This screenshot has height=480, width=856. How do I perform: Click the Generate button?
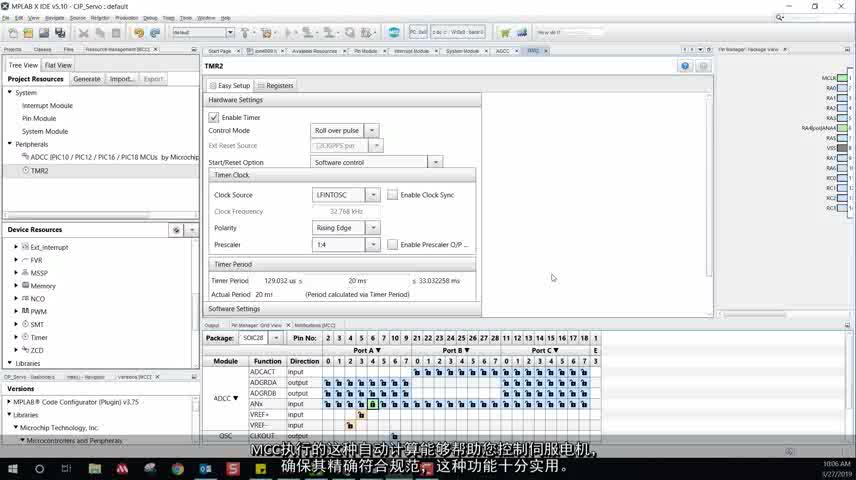pyautogui.click(x=87, y=79)
